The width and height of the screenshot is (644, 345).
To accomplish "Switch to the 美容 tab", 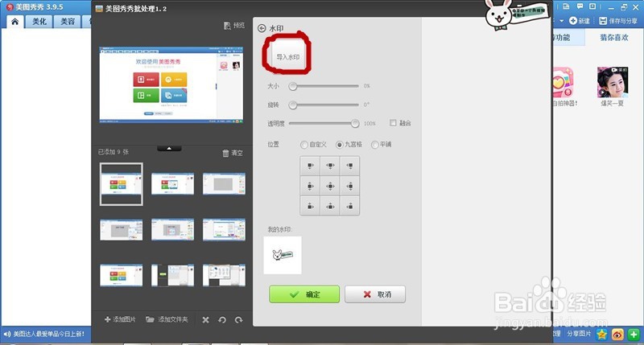I will coord(68,22).
